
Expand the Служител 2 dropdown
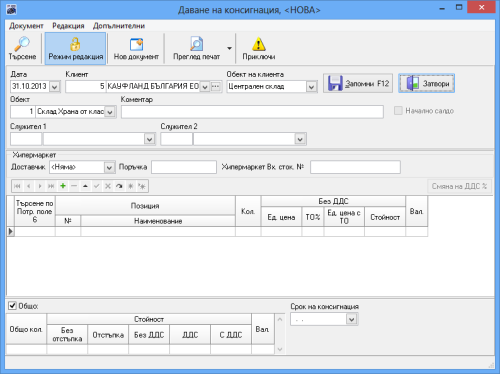[300, 139]
